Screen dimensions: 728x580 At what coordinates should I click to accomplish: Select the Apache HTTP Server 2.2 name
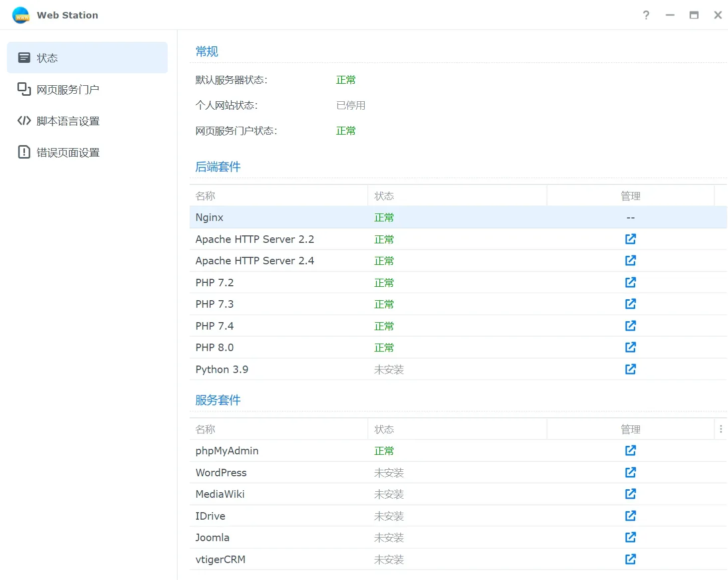[x=254, y=239]
